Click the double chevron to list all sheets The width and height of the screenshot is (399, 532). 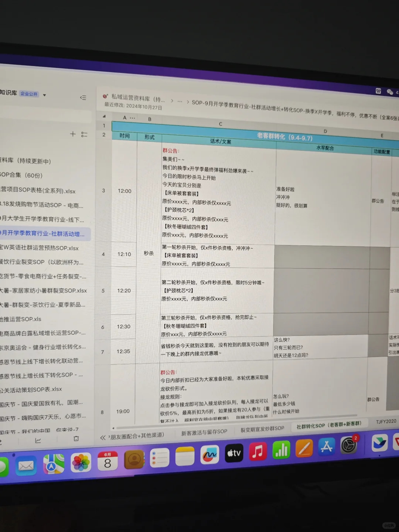[x=102, y=437]
